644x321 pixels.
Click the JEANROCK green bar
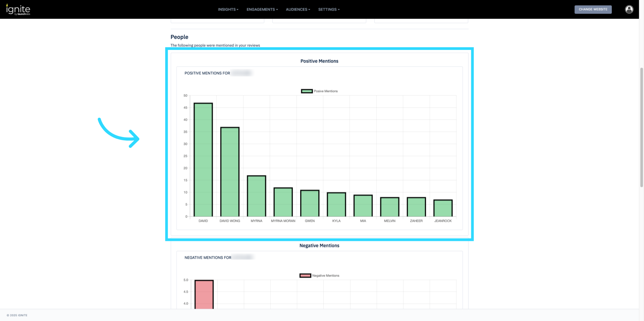pos(443,208)
